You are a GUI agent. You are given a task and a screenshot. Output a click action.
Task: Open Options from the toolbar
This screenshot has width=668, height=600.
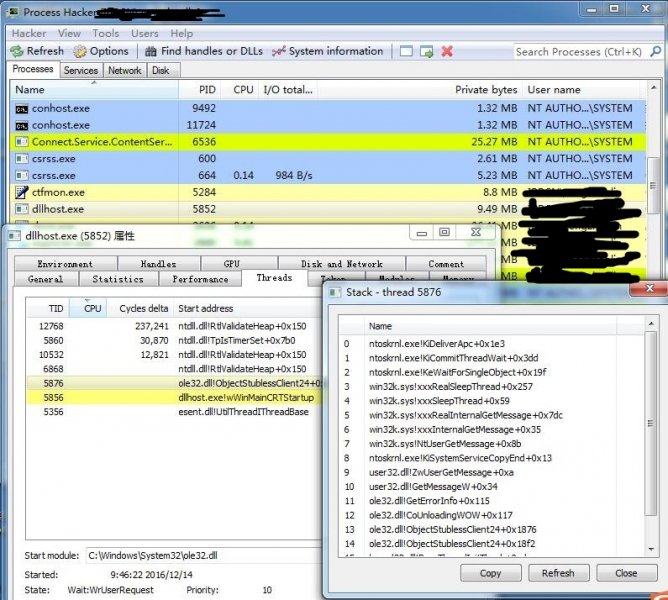coord(101,51)
